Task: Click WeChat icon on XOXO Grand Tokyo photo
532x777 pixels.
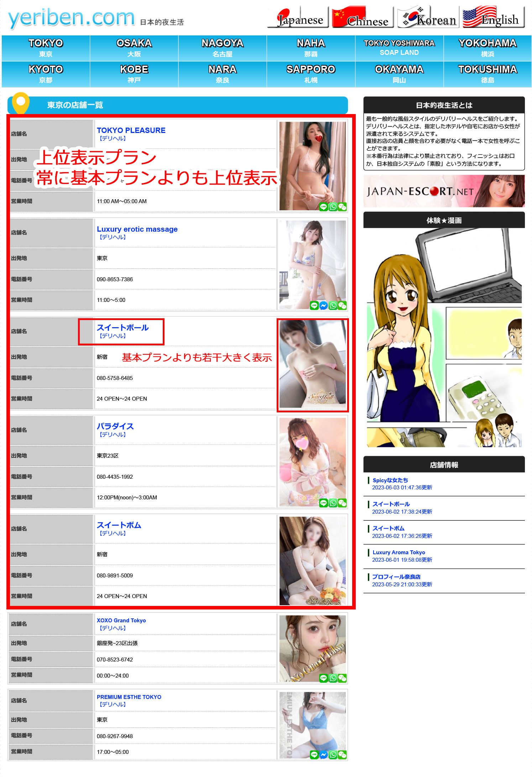Action: point(342,678)
